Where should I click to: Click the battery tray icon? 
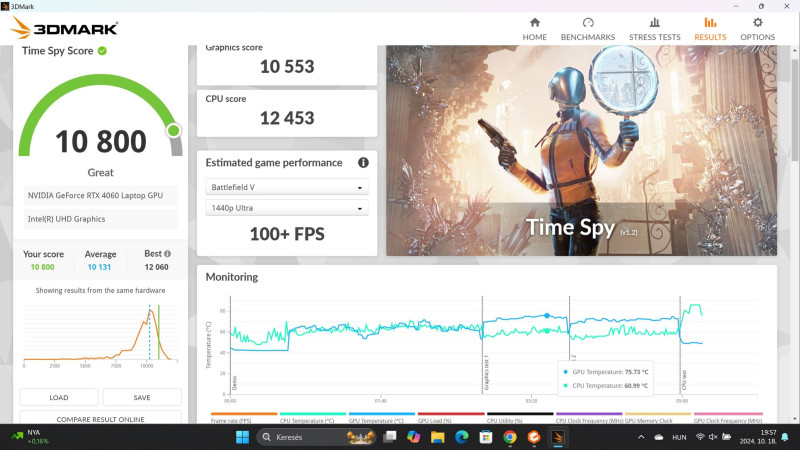(x=727, y=437)
